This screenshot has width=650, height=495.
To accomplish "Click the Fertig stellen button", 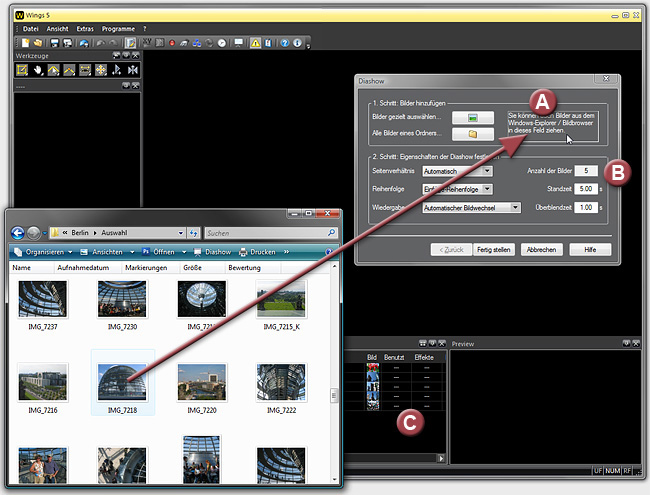I will 493,250.
